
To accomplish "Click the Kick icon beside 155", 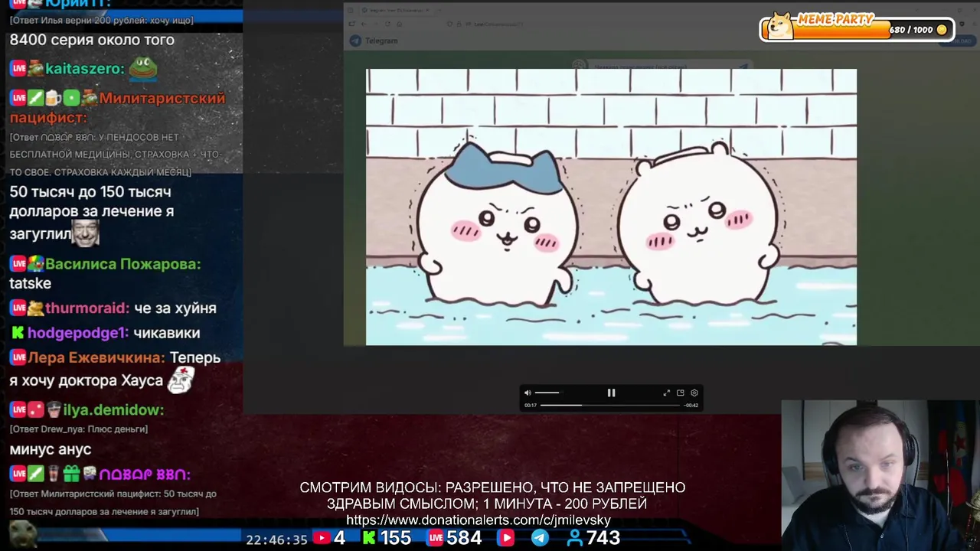I will (x=369, y=538).
